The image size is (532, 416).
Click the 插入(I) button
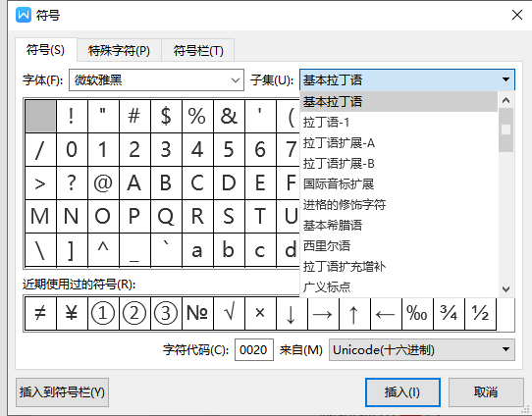click(402, 392)
